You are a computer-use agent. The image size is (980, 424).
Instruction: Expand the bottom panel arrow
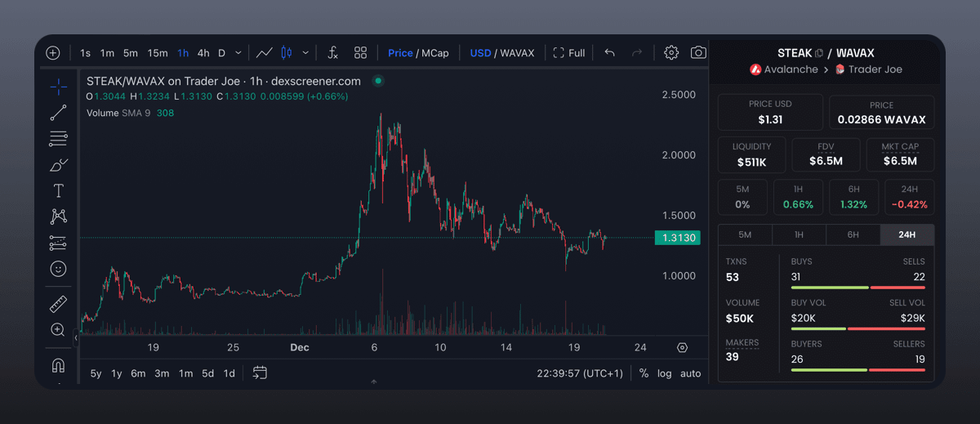(x=374, y=382)
